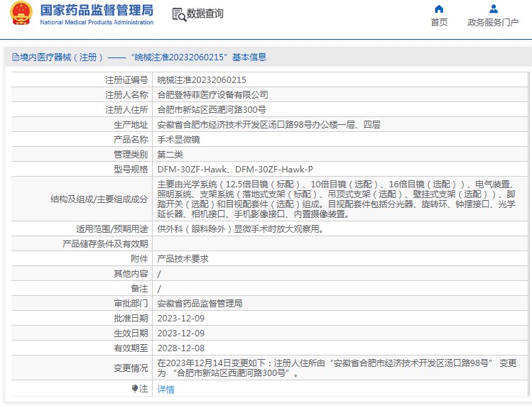Click registrant name 合肥登特菲医疗设备有限公司
Image resolution: width=532 pixels, height=408 pixels.
pyautogui.click(x=212, y=95)
